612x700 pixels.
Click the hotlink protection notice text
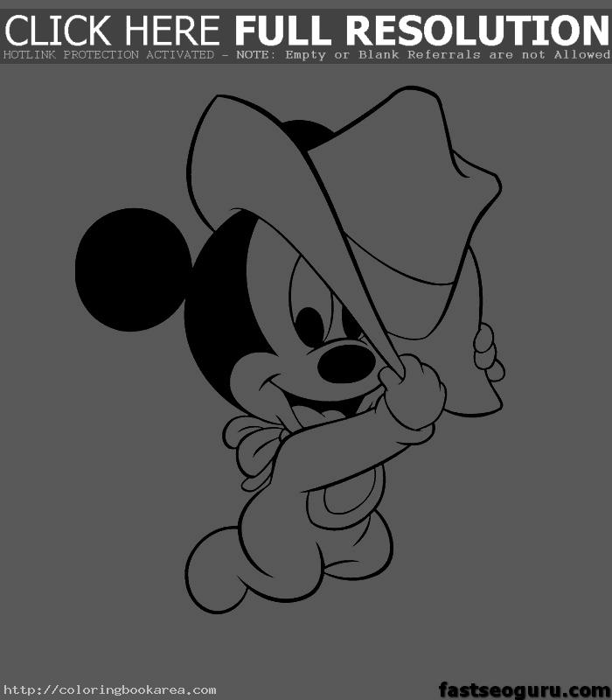[307, 55]
